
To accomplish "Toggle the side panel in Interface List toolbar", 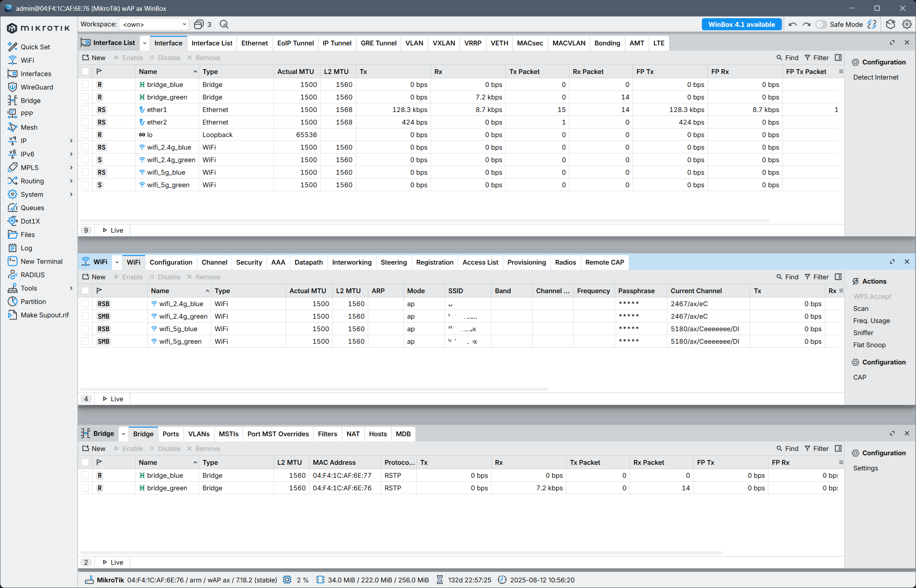I will [x=838, y=58].
